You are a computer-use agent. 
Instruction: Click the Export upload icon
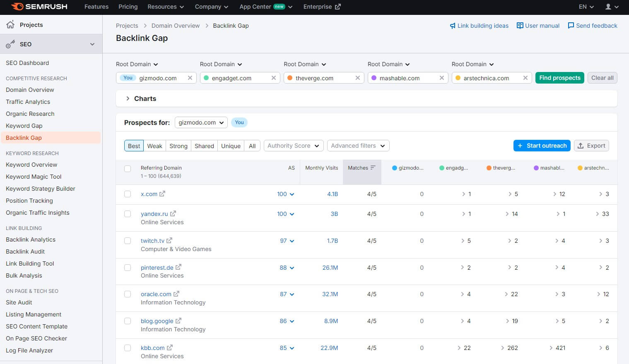pos(581,146)
